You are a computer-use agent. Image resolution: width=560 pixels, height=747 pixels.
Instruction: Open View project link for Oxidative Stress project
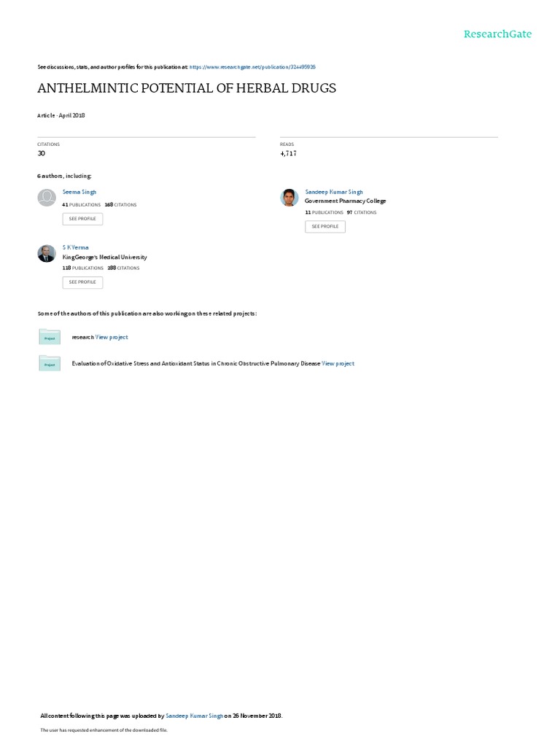pyautogui.click(x=338, y=363)
